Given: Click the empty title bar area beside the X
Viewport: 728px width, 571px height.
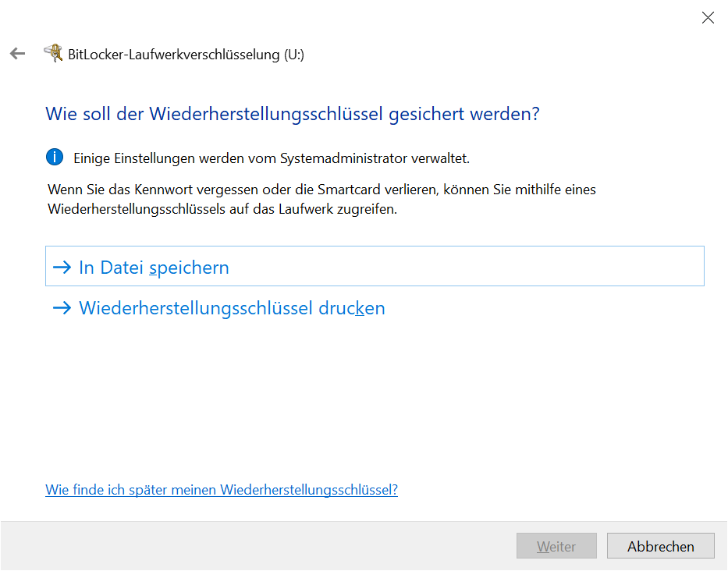Looking at the screenshot, I should tap(390, 18).
